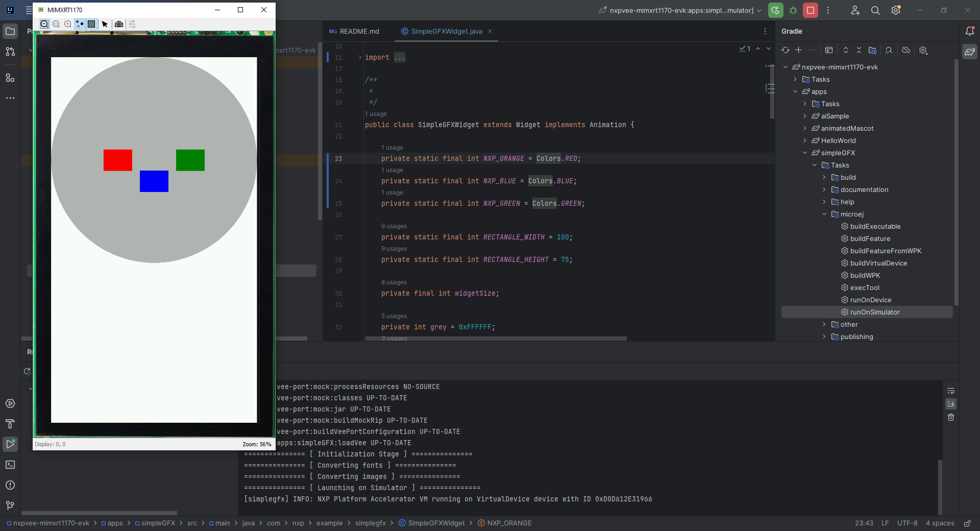This screenshot has height=531, width=980.
Task: Toggle the checkerboard background in simulator
Action: (x=91, y=24)
